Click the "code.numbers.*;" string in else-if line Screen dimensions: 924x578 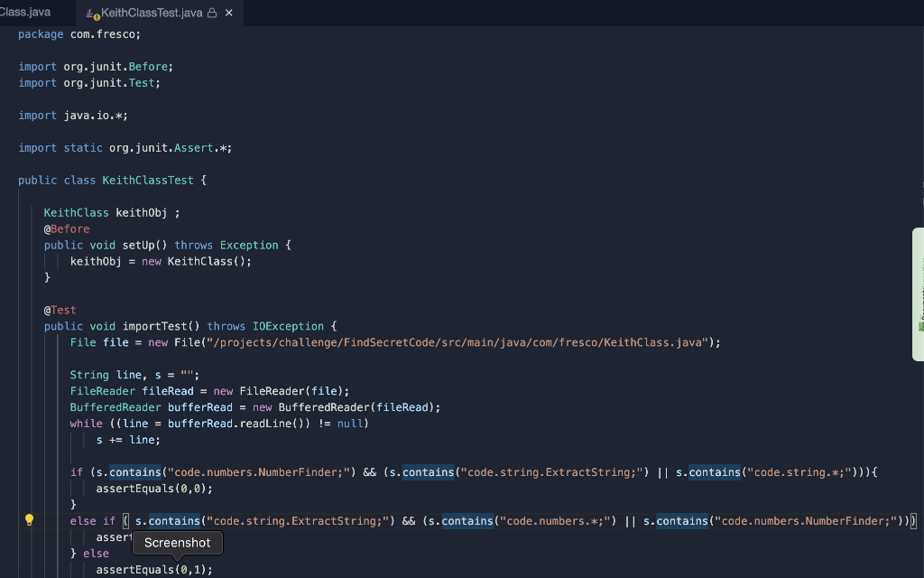coord(555,521)
